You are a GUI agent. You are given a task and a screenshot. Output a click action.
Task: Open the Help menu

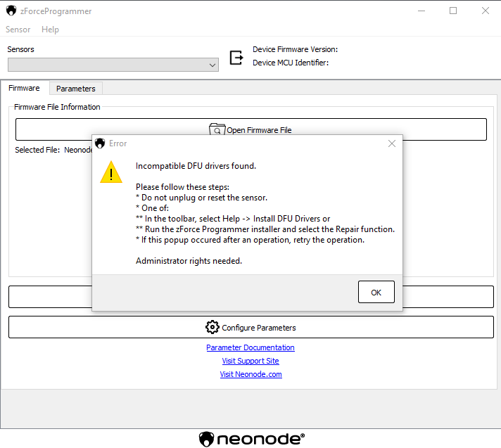(50, 30)
